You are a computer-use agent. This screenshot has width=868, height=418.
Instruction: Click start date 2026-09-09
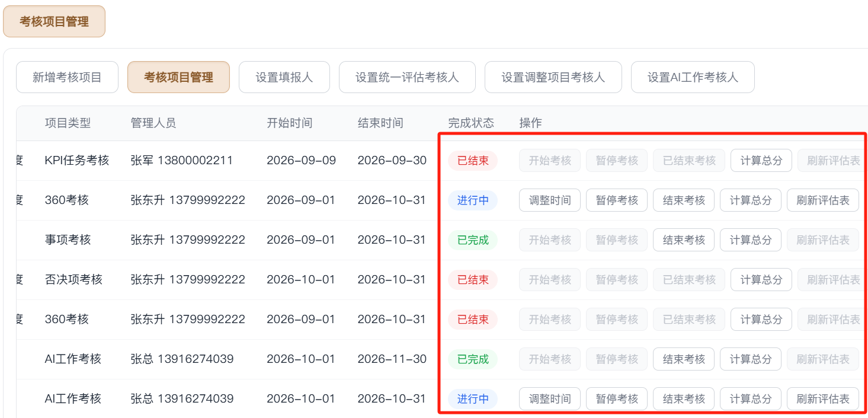[301, 160]
